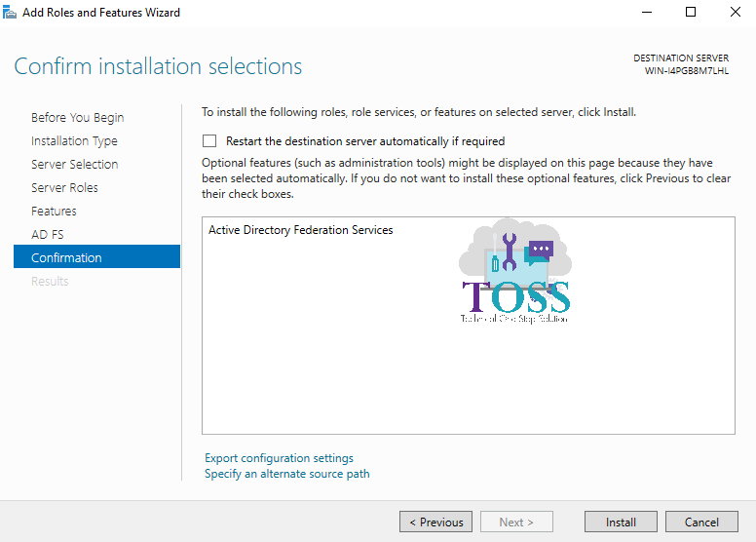
Task: Minimize the wizard window
Action: (x=645, y=13)
